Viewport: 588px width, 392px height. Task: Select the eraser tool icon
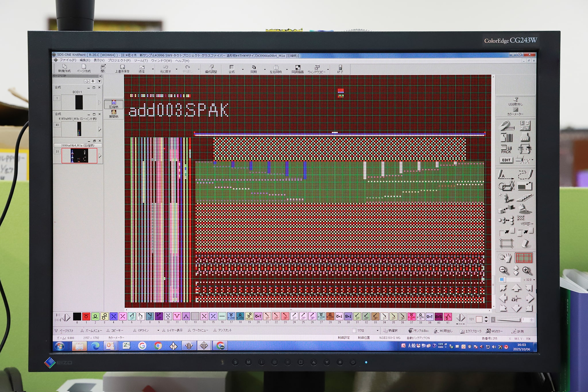pyautogui.click(x=525, y=244)
